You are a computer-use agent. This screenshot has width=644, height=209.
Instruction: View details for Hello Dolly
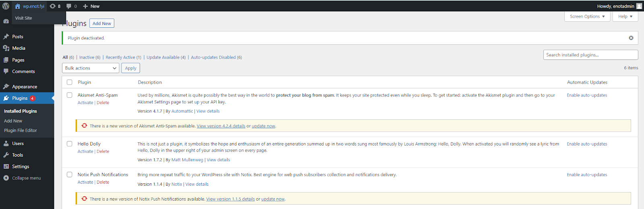219,160
